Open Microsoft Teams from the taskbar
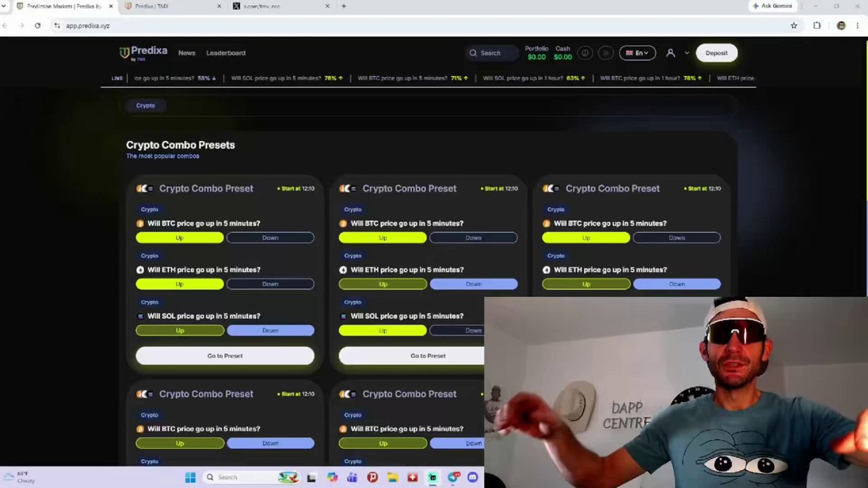 pos(352,477)
